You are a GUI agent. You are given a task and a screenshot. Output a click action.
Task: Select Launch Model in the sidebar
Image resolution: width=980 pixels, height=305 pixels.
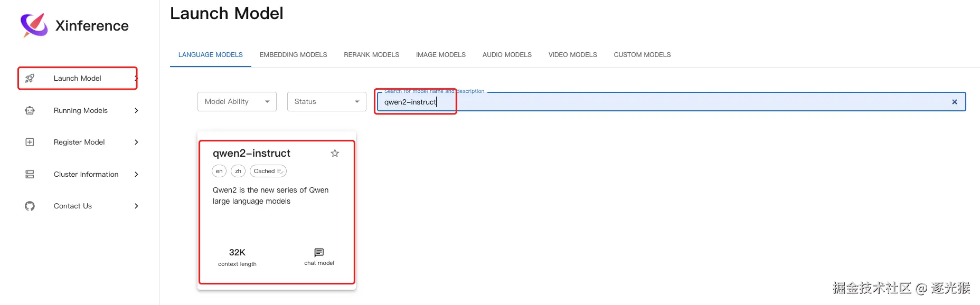[78, 78]
